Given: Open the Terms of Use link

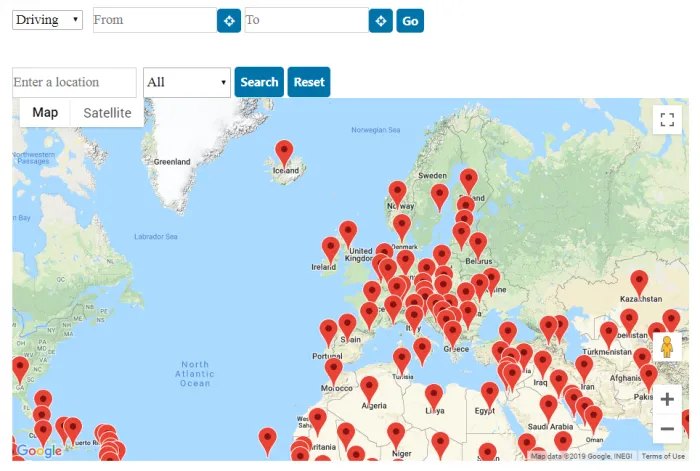Looking at the screenshot, I should tap(663, 456).
